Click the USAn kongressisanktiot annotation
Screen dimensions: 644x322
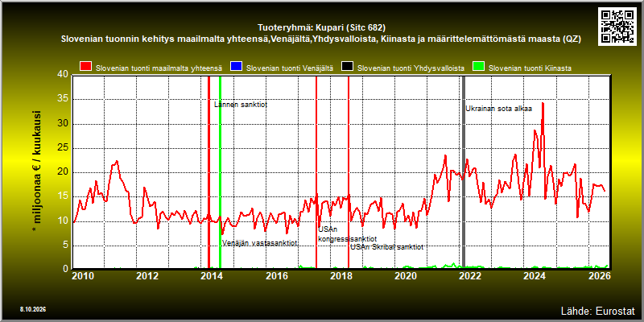348,234
